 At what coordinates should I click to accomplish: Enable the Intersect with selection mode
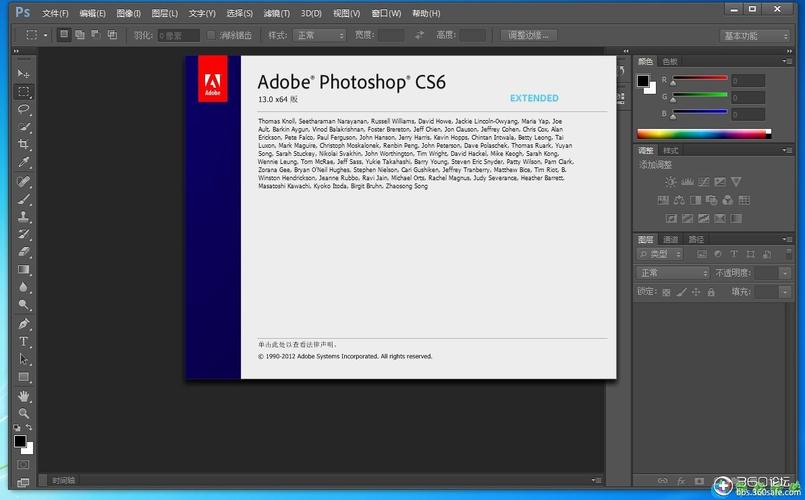[112, 34]
